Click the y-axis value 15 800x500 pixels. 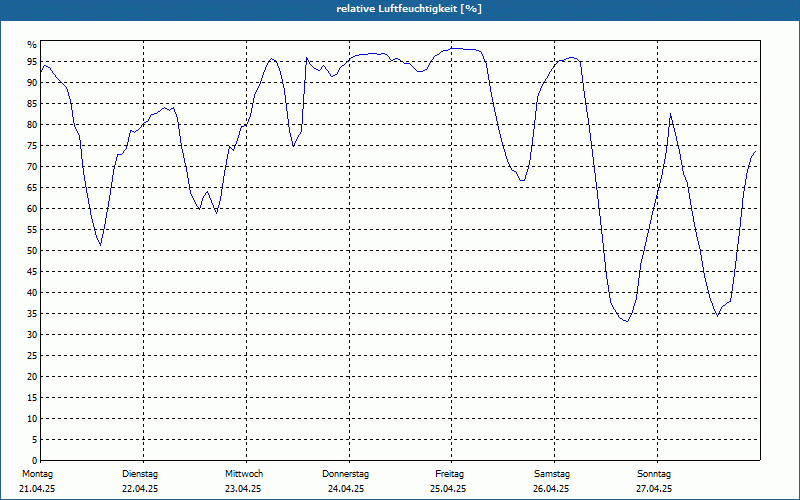tap(32, 397)
